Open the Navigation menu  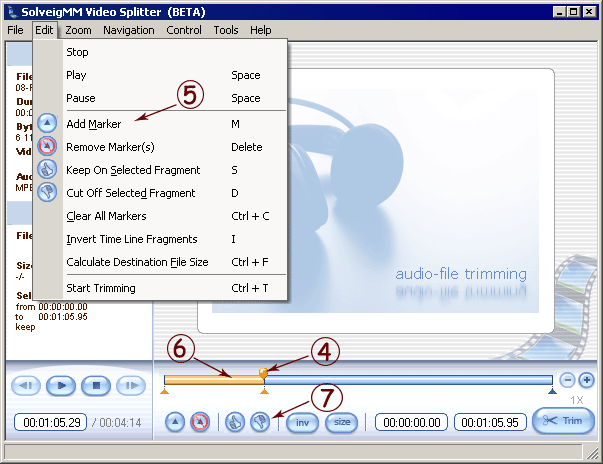pyautogui.click(x=129, y=30)
